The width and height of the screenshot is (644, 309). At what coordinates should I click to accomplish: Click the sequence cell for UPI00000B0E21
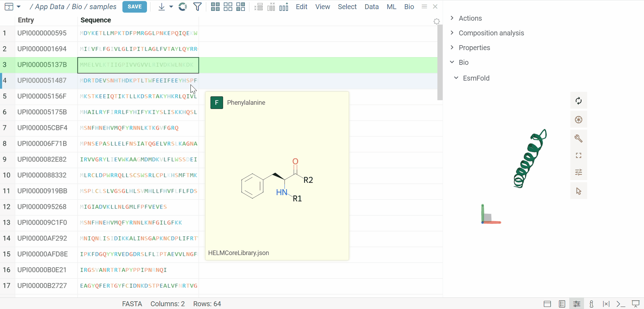tap(138, 270)
